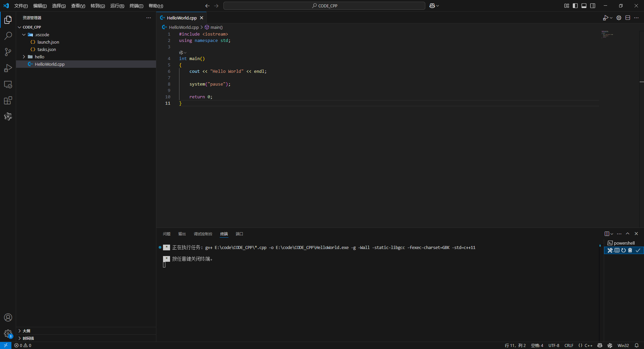644x349 pixels.
Task: Open the Manage gear in activity bar
Action: point(8,334)
